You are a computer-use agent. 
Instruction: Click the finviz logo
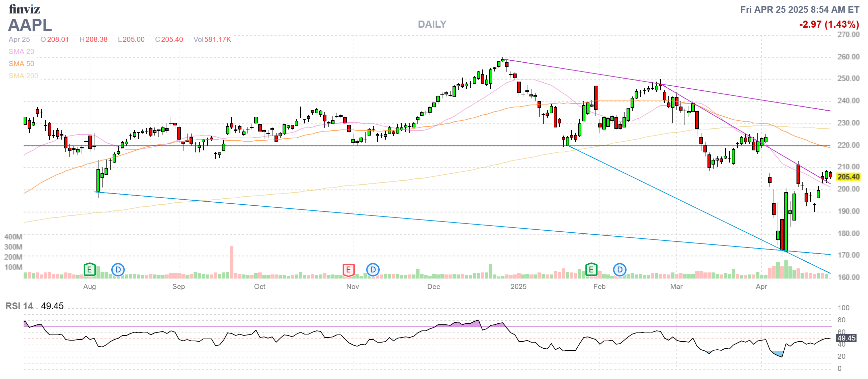point(24,9)
